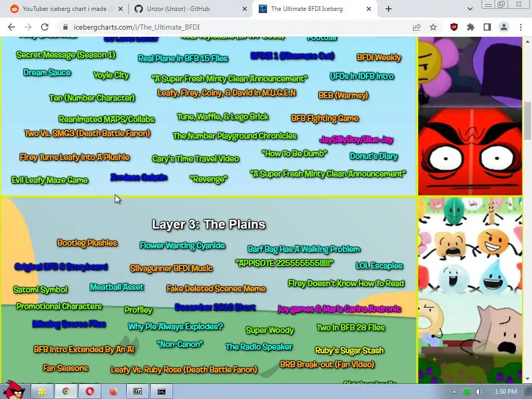Click 'Ten (Number Character)' entry
Viewport: 532px width, 399px height.
[92, 98]
